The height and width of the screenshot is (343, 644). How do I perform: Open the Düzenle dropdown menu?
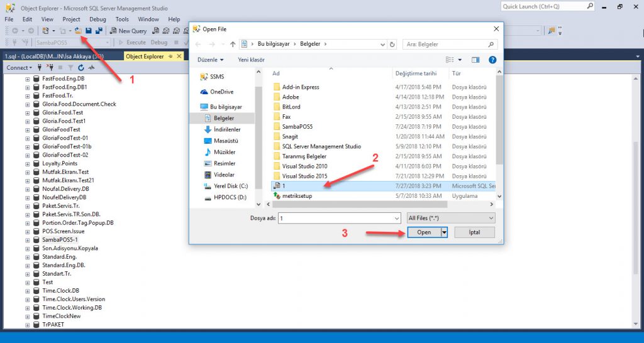(210, 60)
